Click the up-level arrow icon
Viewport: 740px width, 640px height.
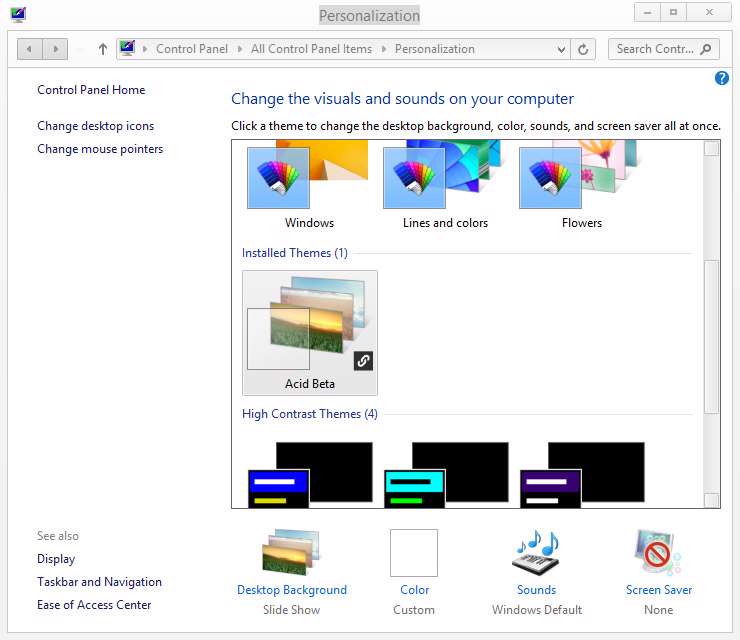102,49
